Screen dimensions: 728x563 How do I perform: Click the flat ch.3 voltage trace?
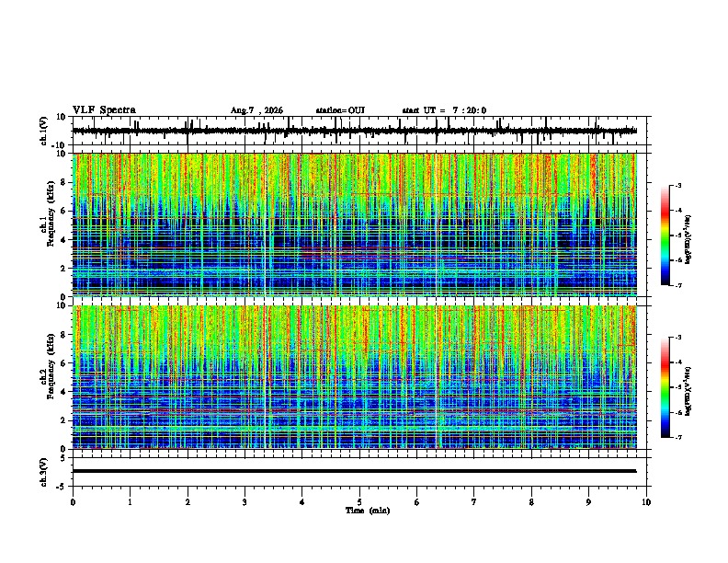[355, 471]
